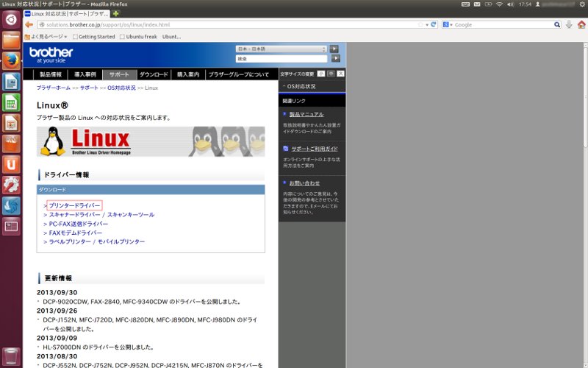Viewport: 588px width, 368px height.
Task: Open mail envelope indicator
Action: pyautogui.click(x=477, y=4)
